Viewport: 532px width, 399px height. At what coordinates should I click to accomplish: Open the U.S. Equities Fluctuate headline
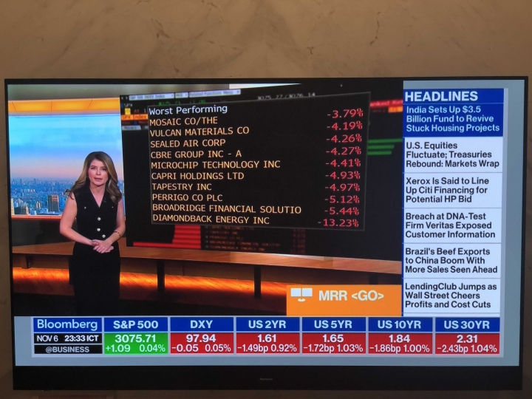[452, 154]
